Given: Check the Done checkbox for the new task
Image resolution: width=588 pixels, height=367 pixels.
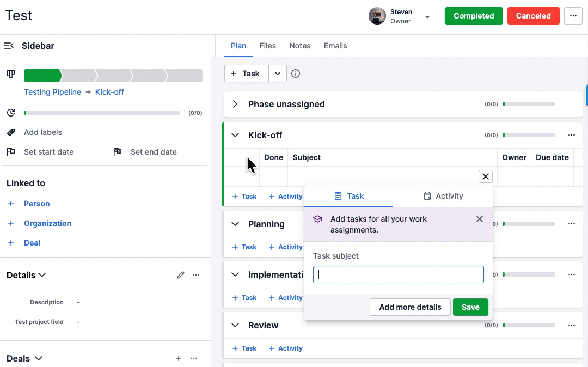Looking at the screenshot, I should 273,177.
